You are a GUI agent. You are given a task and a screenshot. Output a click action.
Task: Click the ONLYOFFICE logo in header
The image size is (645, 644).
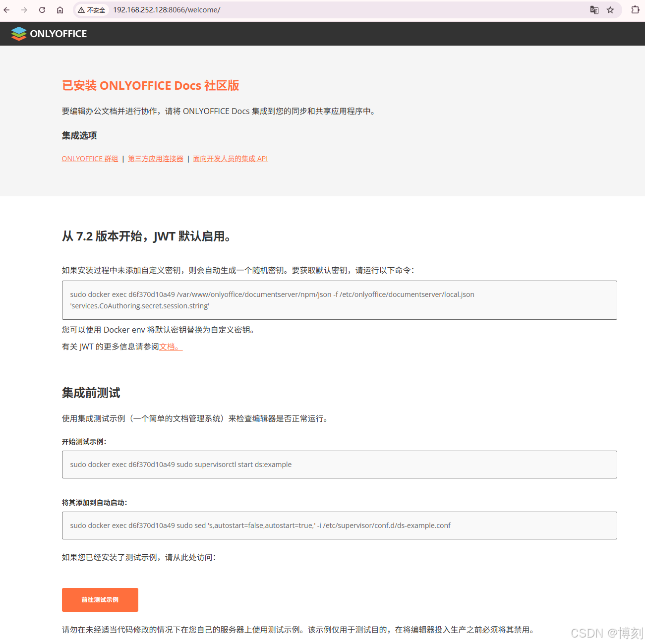pos(49,34)
